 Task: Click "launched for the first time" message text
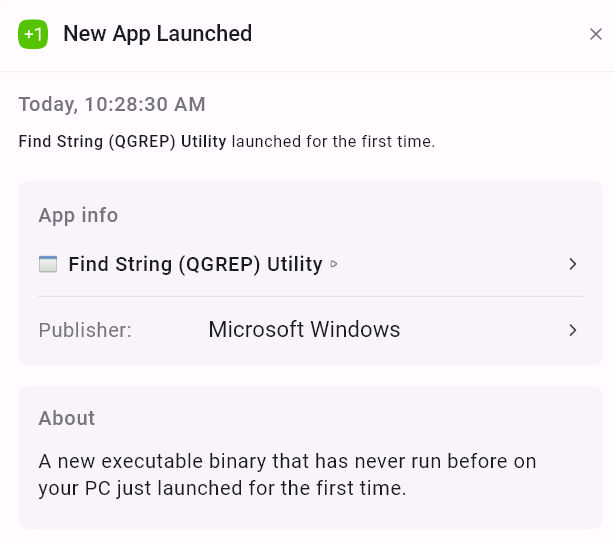[x=333, y=141]
